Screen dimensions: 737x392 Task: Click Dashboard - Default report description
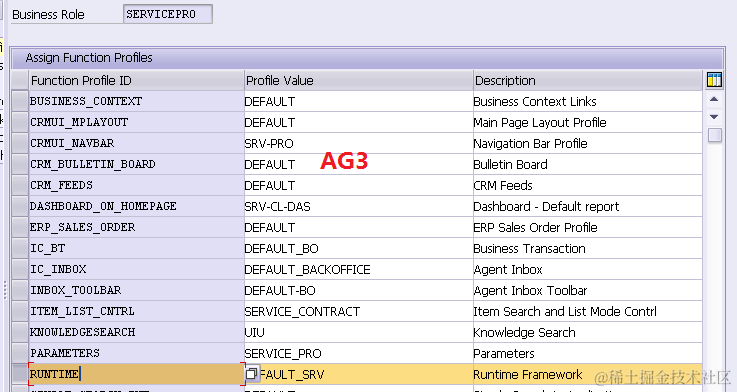pos(588,206)
